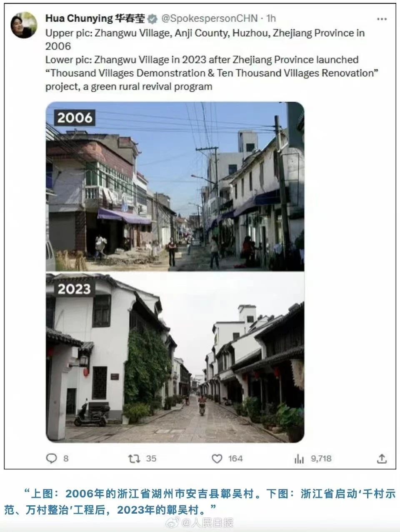
Task: Open the three-dot more options menu
Action: coord(382,19)
